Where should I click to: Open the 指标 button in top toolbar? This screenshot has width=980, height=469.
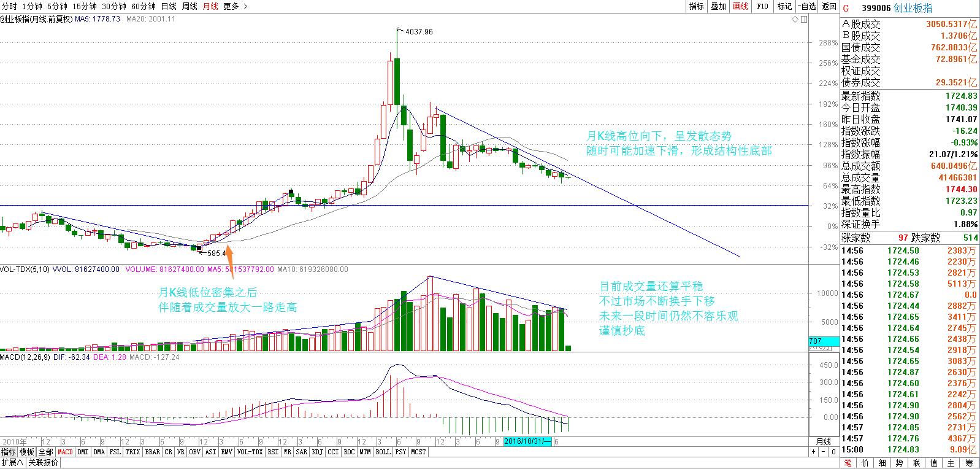696,6
